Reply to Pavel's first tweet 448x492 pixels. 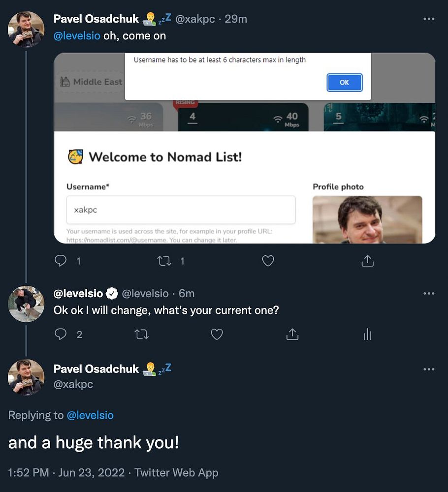(61, 261)
